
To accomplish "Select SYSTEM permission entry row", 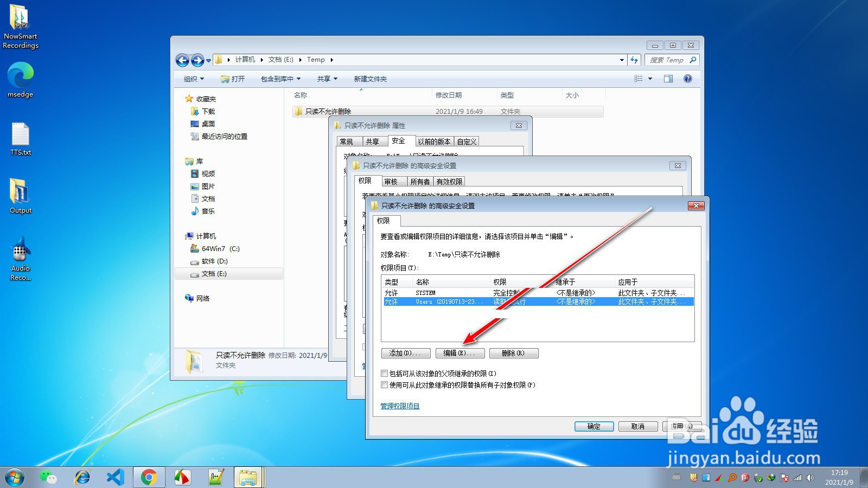I will coord(538,293).
